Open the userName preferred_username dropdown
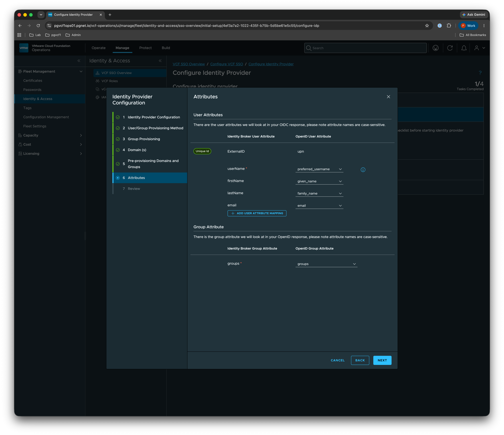 coord(319,169)
